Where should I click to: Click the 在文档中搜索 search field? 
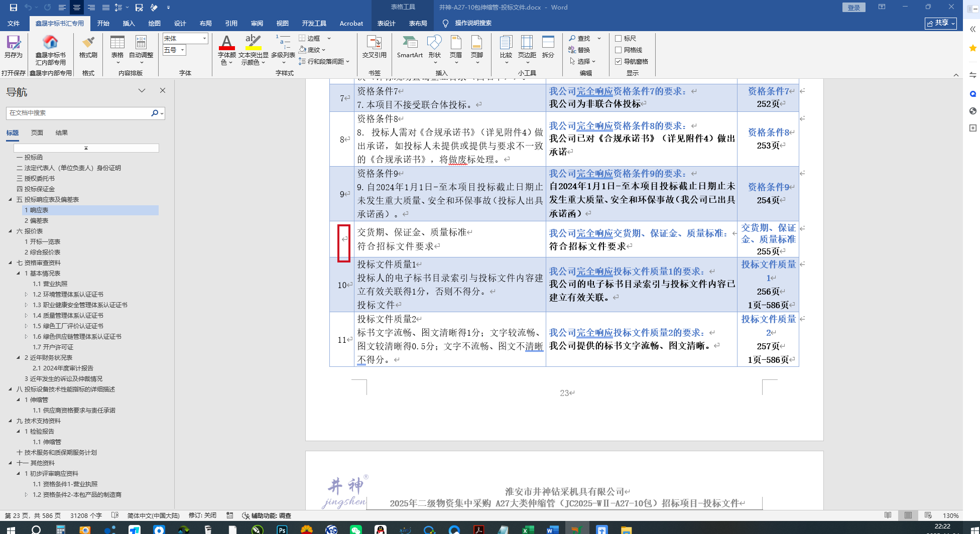pos(78,113)
